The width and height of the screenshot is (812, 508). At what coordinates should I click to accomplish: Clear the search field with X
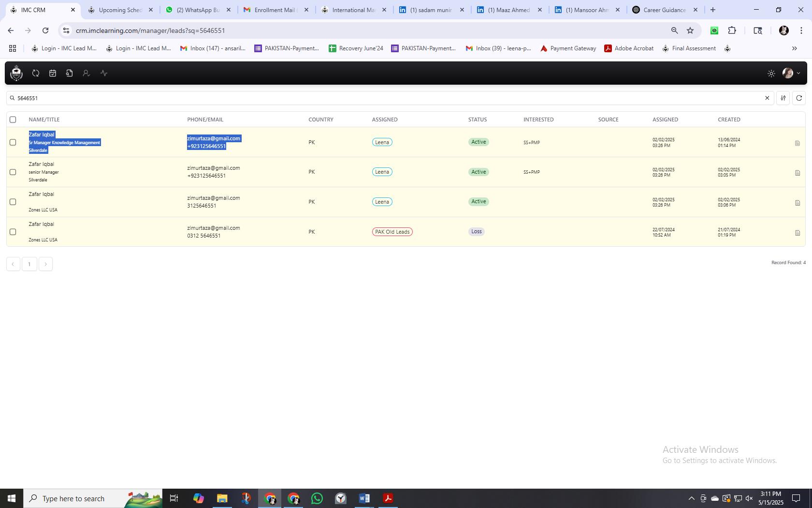[767, 98]
